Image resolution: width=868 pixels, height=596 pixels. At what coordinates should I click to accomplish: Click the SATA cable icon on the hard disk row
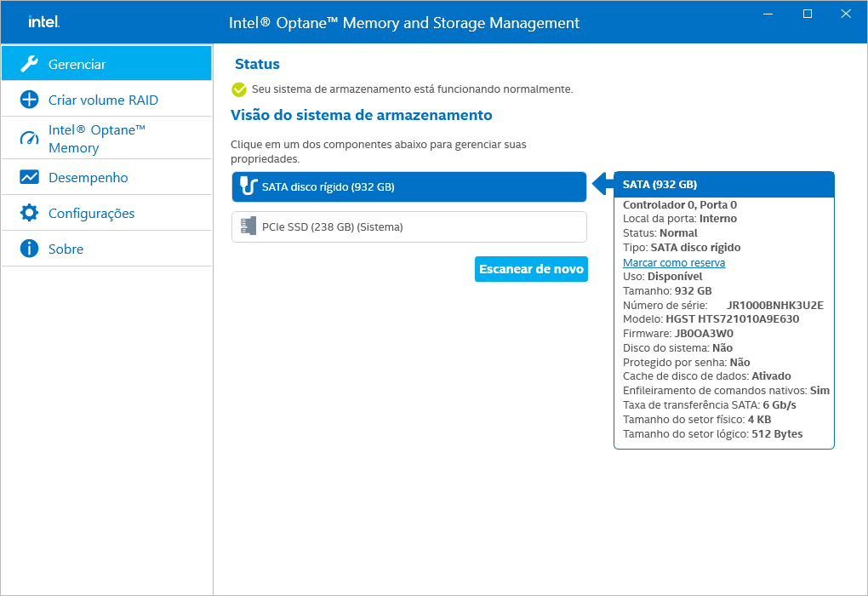(x=248, y=185)
